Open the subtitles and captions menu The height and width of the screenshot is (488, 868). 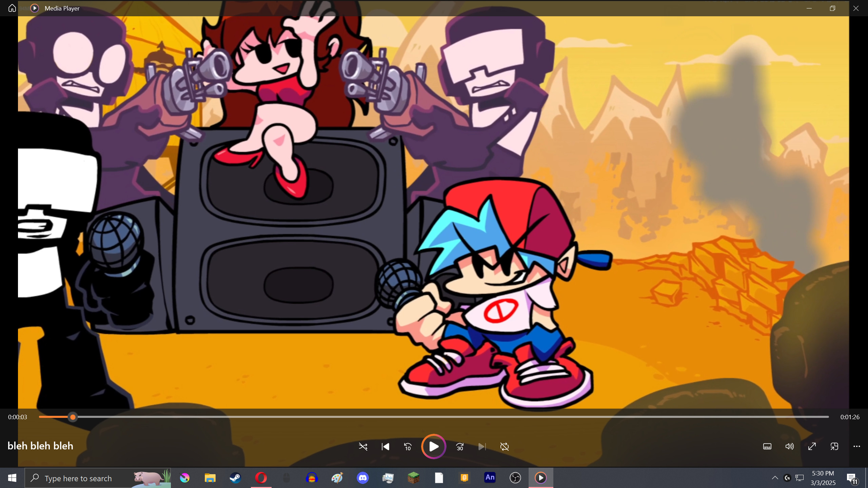tap(767, 446)
